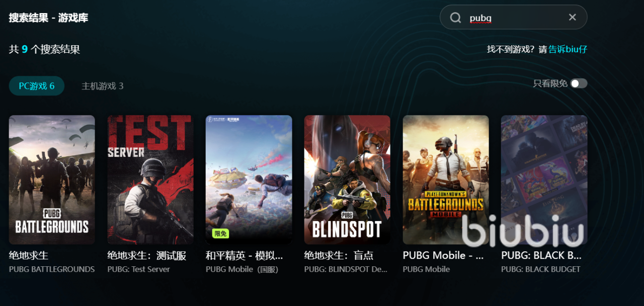Switch to the 主机游戏 3 tab

click(103, 86)
